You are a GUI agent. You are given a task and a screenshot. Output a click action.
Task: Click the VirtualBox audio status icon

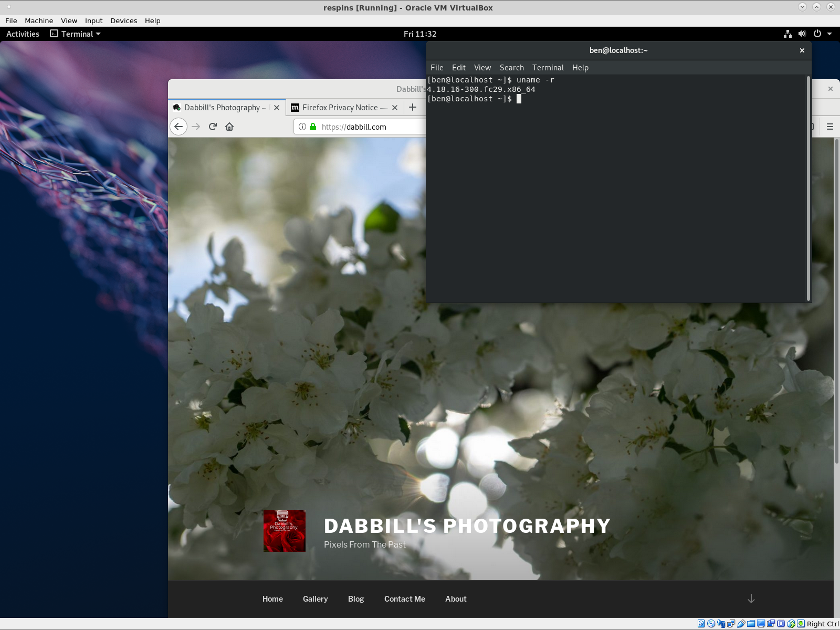coord(721,624)
